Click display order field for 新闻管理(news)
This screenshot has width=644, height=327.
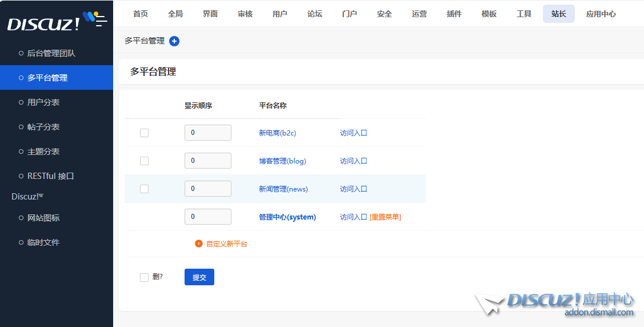tap(207, 189)
